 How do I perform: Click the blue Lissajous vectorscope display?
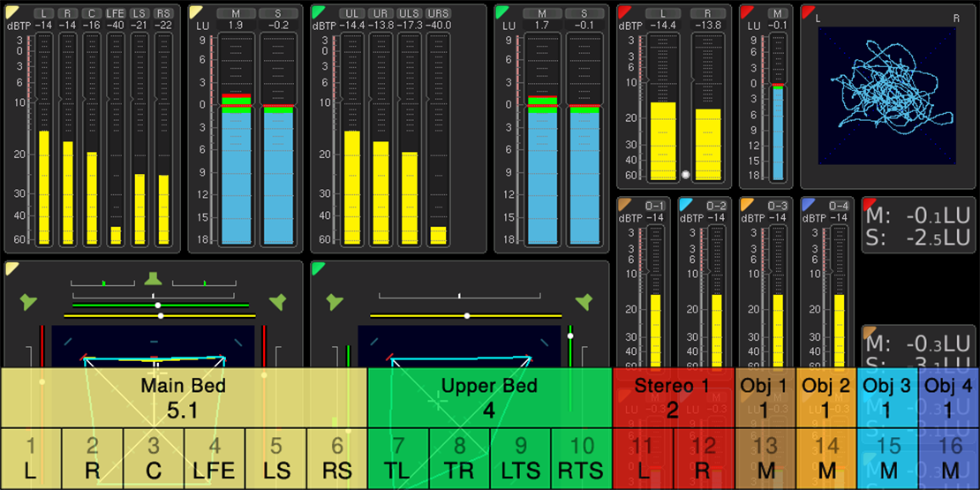click(886, 95)
